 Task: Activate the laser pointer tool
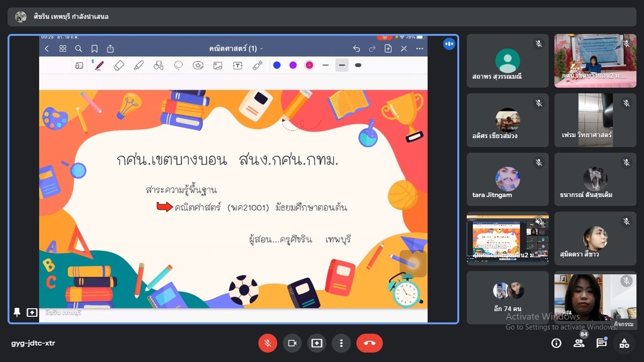[x=258, y=65]
